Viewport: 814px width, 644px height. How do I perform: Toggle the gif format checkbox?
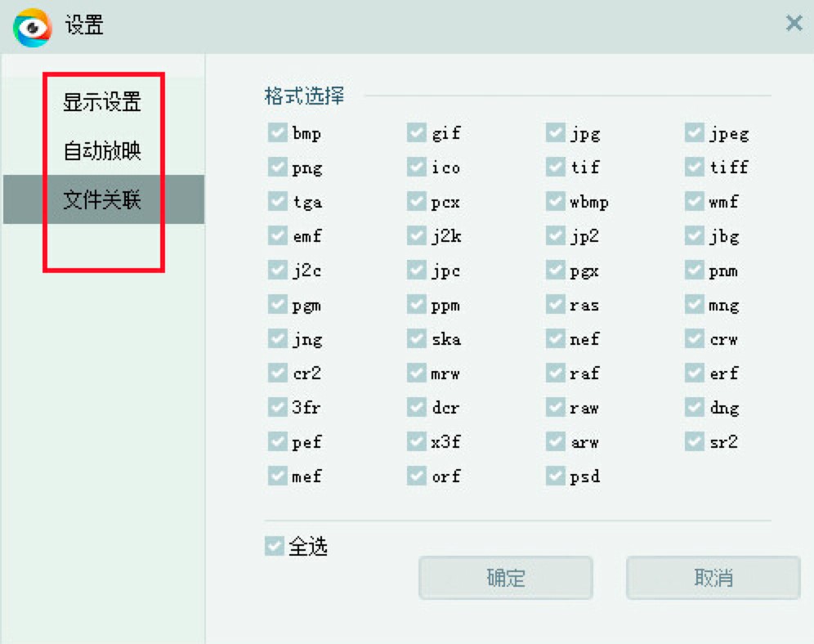tap(416, 132)
